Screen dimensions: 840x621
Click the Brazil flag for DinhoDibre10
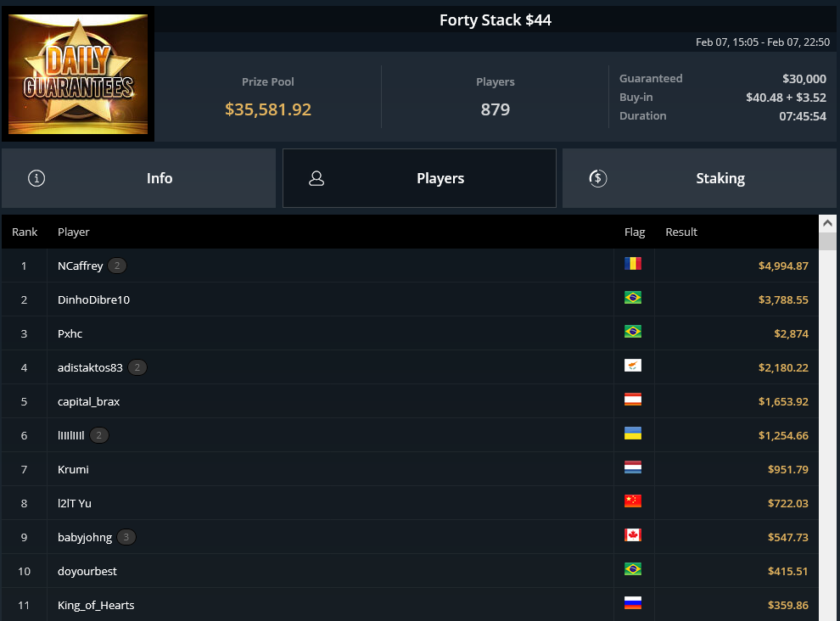[x=633, y=298]
